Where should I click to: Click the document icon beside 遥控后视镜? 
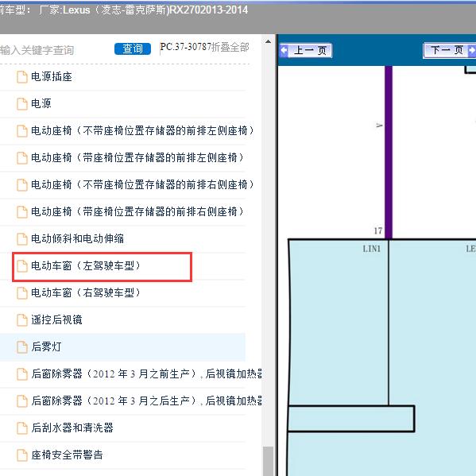tap(22, 320)
